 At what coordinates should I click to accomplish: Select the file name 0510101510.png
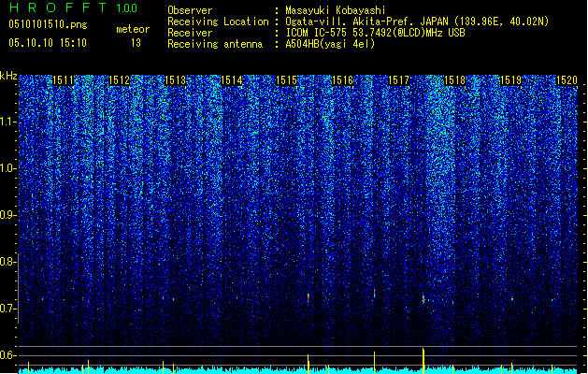48,24
